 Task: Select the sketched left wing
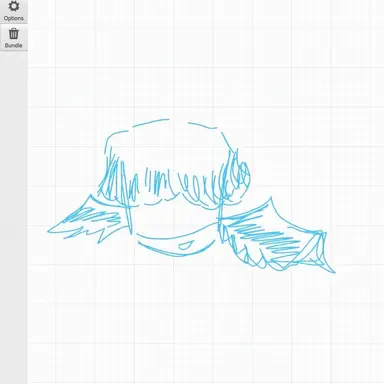tap(89, 219)
